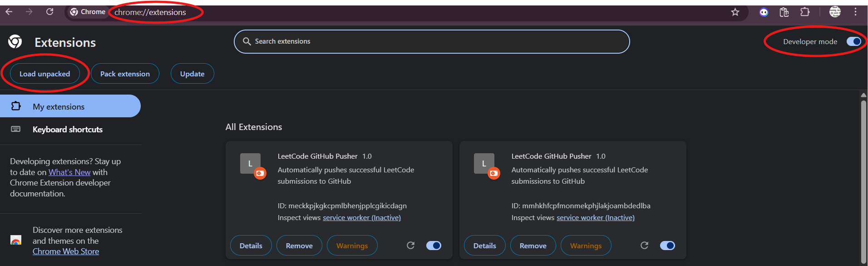Click the scrollbar up arrow

[x=863, y=95]
